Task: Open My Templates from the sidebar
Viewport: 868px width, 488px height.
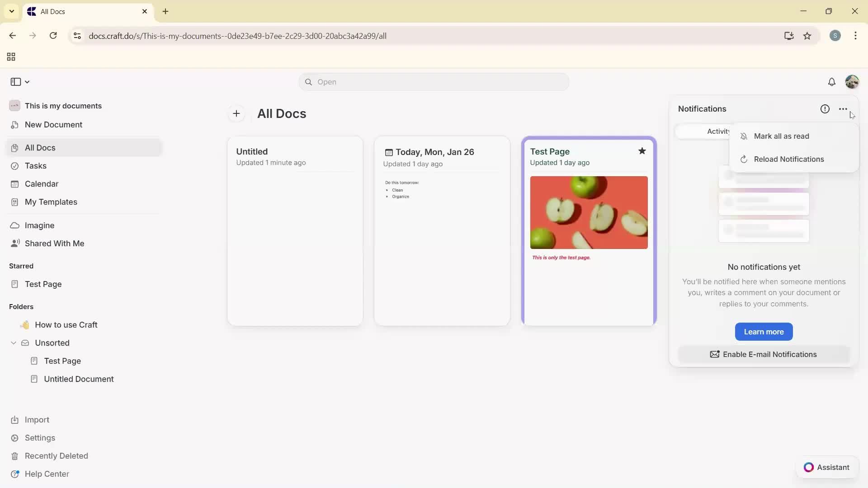Action: 50,202
